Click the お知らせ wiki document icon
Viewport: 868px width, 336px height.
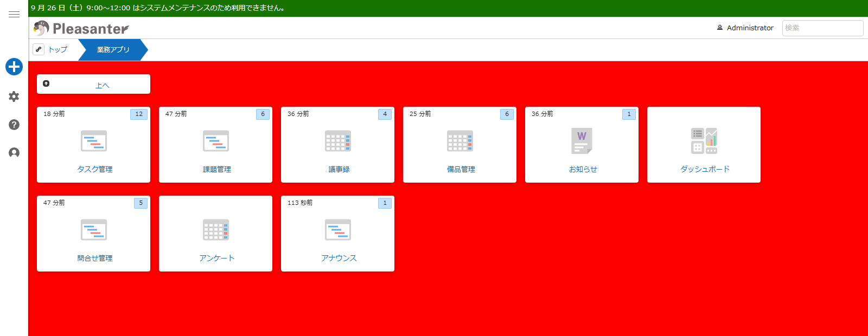[582, 141]
